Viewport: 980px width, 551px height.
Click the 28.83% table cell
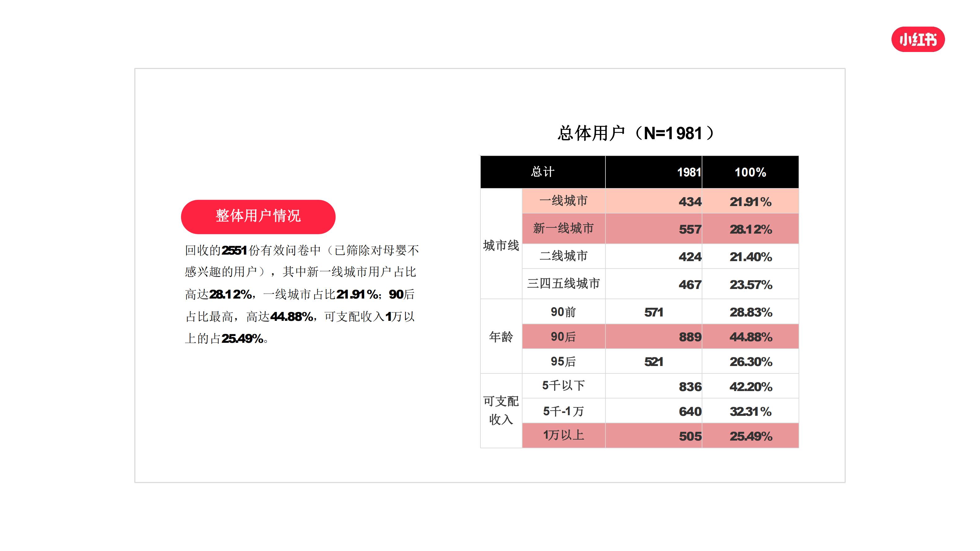[x=750, y=312]
